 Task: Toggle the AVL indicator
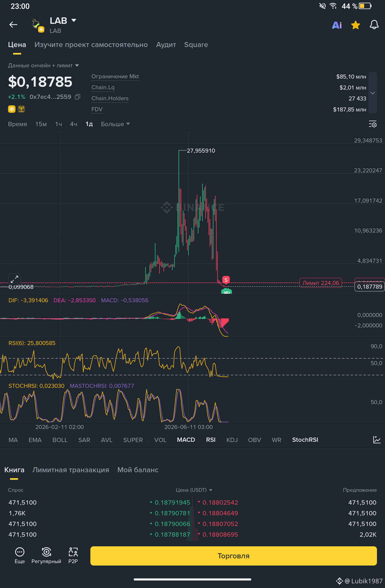point(107,440)
